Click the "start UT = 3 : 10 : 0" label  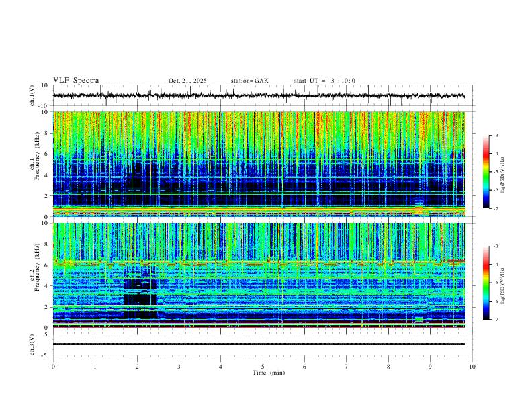point(324,81)
